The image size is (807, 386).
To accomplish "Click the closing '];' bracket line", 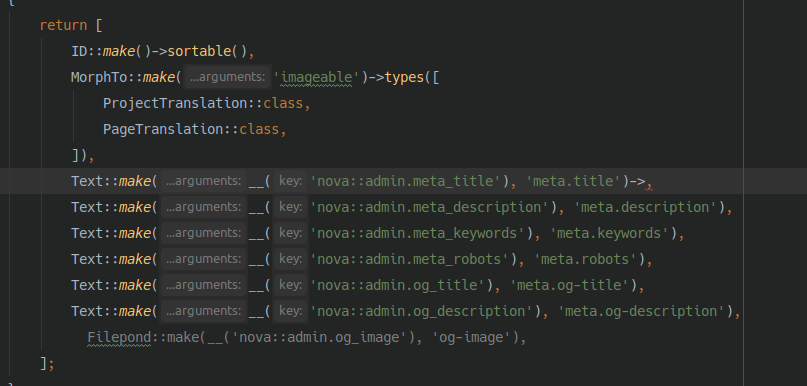I will (x=47, y=363).
